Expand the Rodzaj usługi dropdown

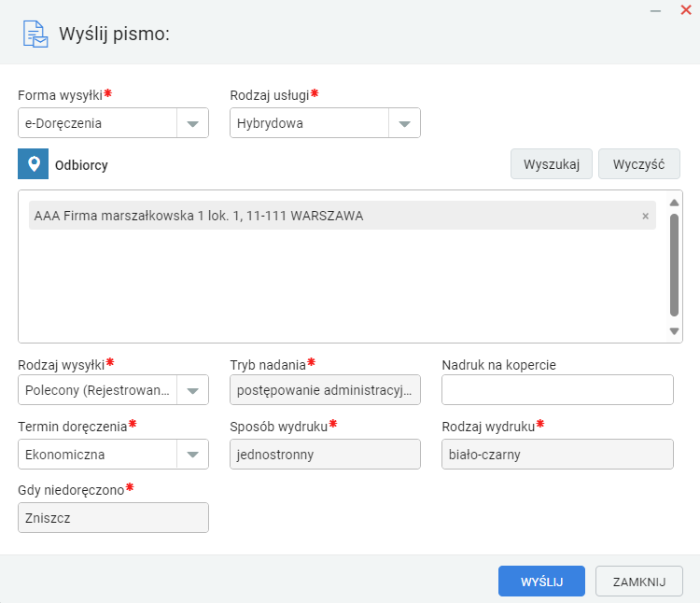point(404,123)
